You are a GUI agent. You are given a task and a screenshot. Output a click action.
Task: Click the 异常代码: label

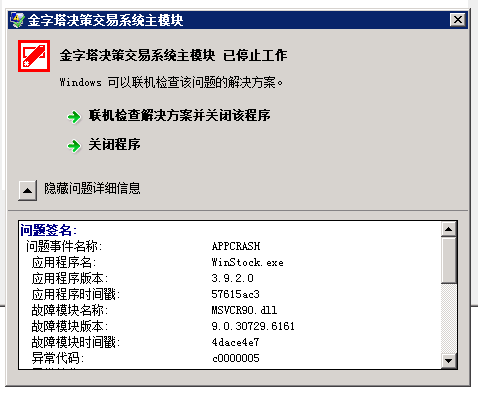point(58,359)
